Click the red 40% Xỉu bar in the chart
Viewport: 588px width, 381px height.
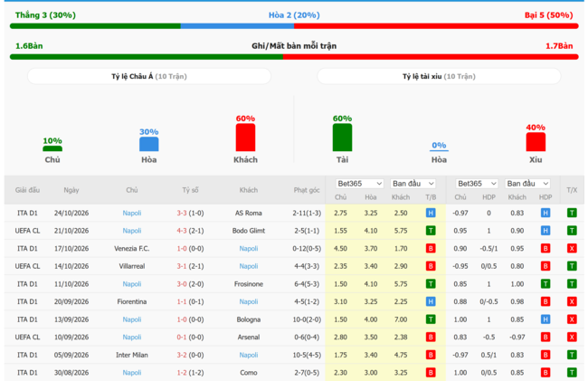point(536,142)
